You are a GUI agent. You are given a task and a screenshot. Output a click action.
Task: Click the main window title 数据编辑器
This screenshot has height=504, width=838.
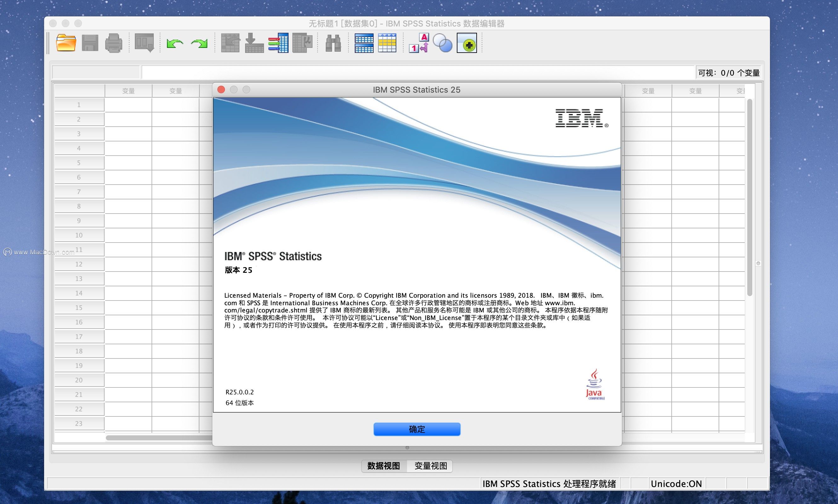tap(406, 23)
